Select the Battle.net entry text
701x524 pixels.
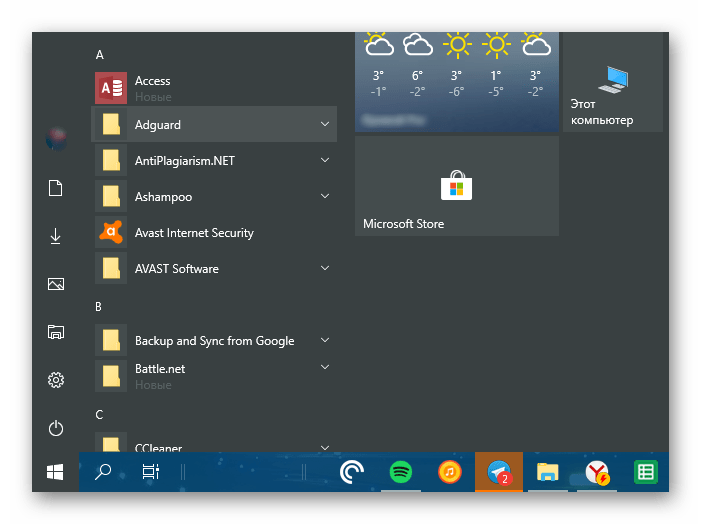click(160, 369)
